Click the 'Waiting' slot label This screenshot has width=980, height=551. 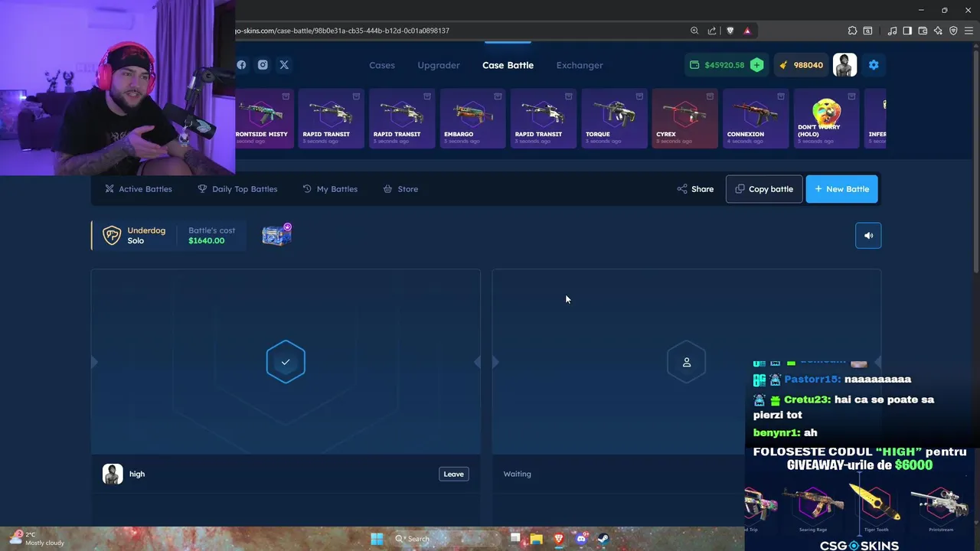[x=517, y=474]
